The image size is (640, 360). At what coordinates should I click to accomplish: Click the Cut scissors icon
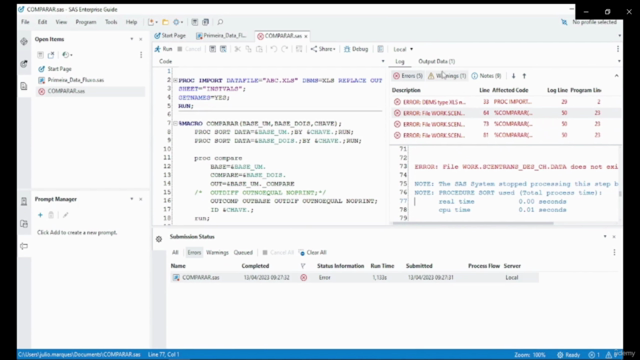[x=237, y=49]
